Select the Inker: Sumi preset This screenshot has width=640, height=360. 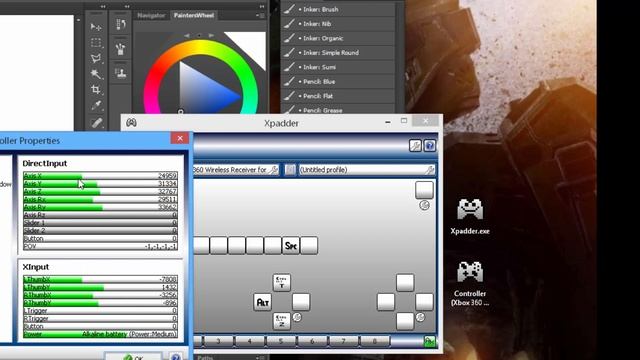coord(338,67)
